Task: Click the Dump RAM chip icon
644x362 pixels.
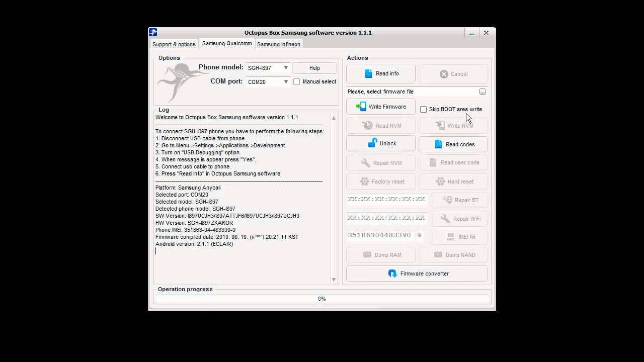Action: (367, 255)
